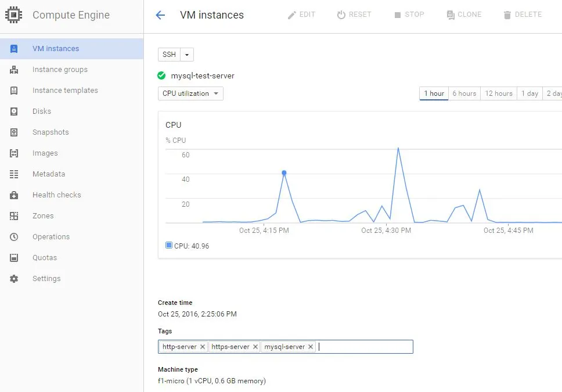Click the Images sidebar icon
Screen dimensions: 562x392
coord(14,153)
